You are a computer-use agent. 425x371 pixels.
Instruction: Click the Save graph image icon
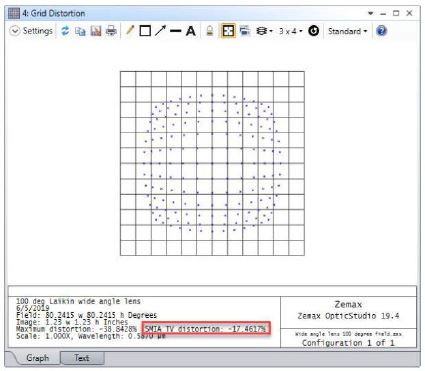coord(96,31)
